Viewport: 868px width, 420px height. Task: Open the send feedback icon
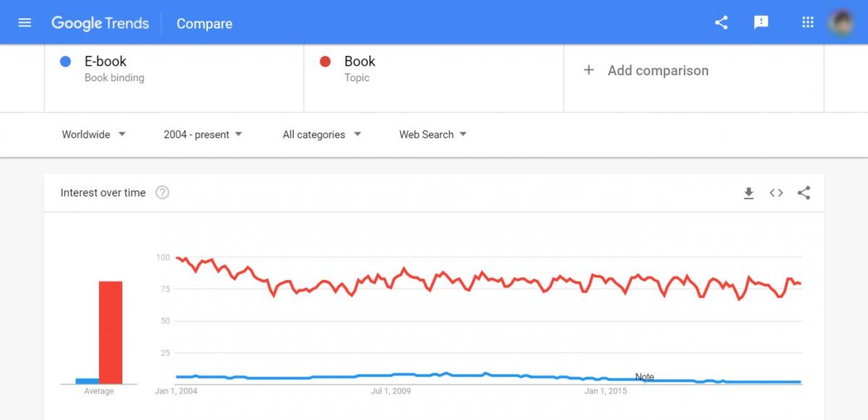click(761, 22)
